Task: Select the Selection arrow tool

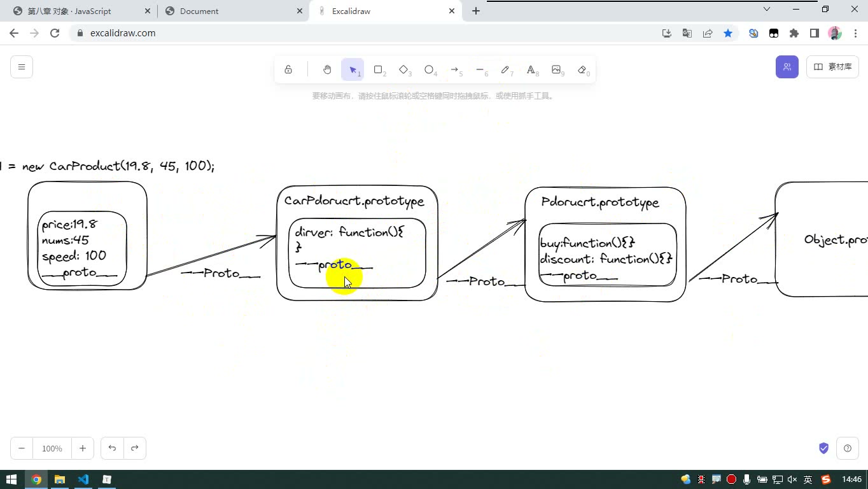Action: [353, 69]
